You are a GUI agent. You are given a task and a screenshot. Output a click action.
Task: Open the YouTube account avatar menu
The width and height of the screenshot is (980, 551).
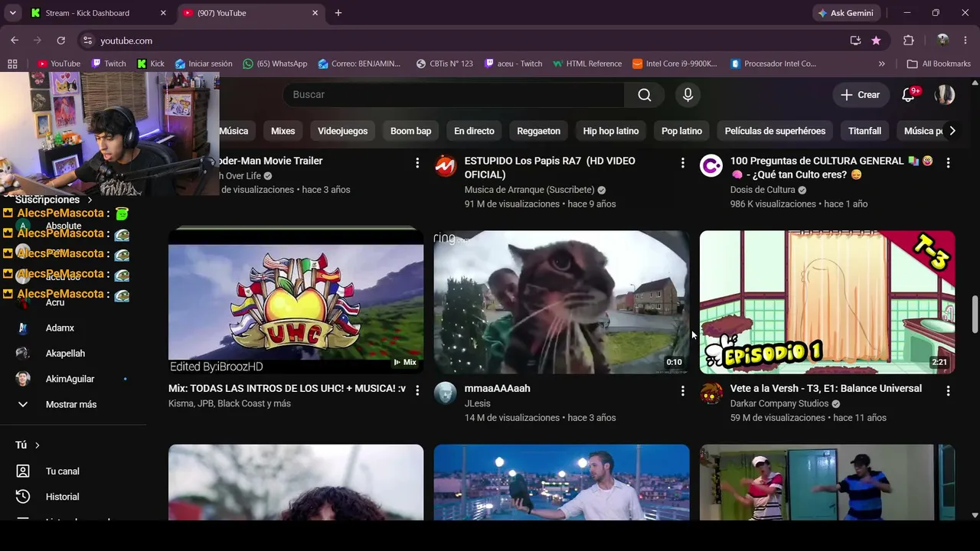(945, 95)
